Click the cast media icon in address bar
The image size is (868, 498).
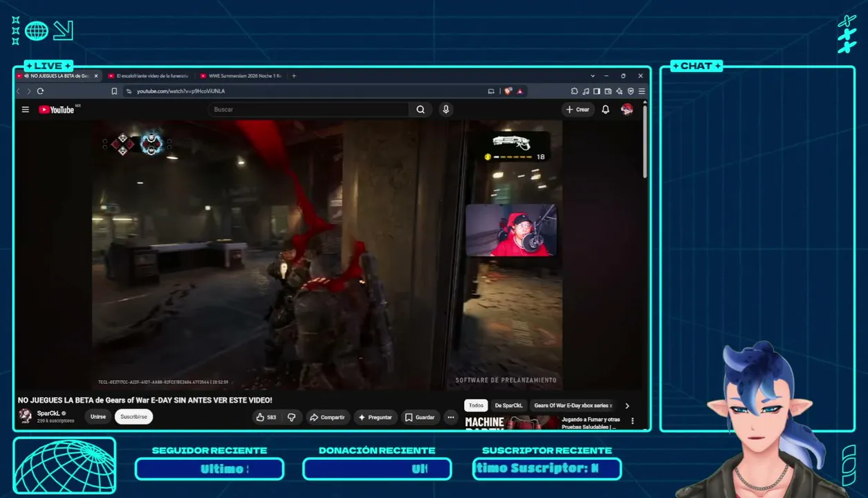coord(491,91)
